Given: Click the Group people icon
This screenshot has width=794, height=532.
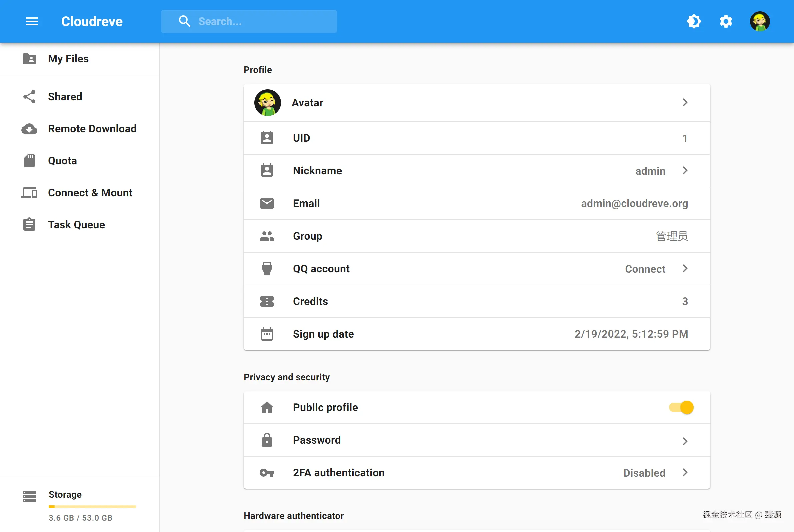Looking at the screenshot, I should (x=267, y=236).
